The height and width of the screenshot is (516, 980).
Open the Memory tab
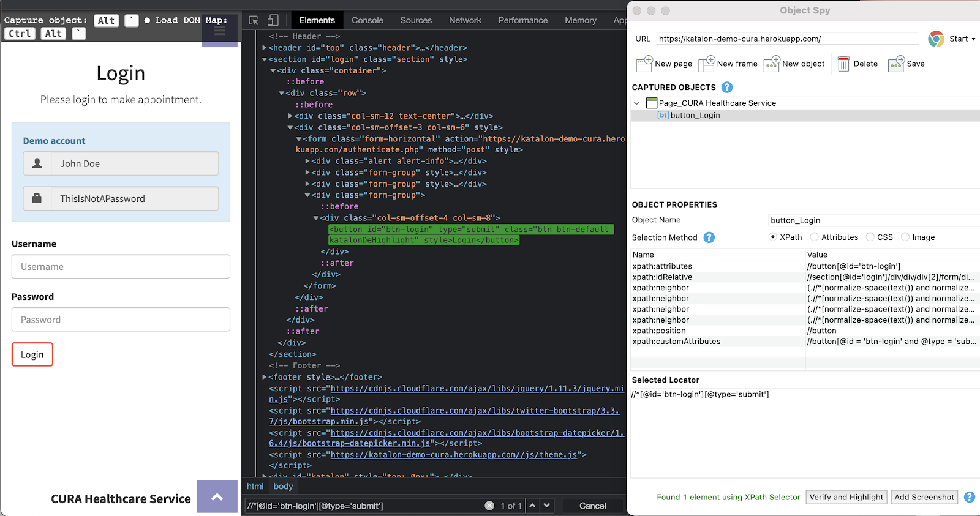point(581,20)
